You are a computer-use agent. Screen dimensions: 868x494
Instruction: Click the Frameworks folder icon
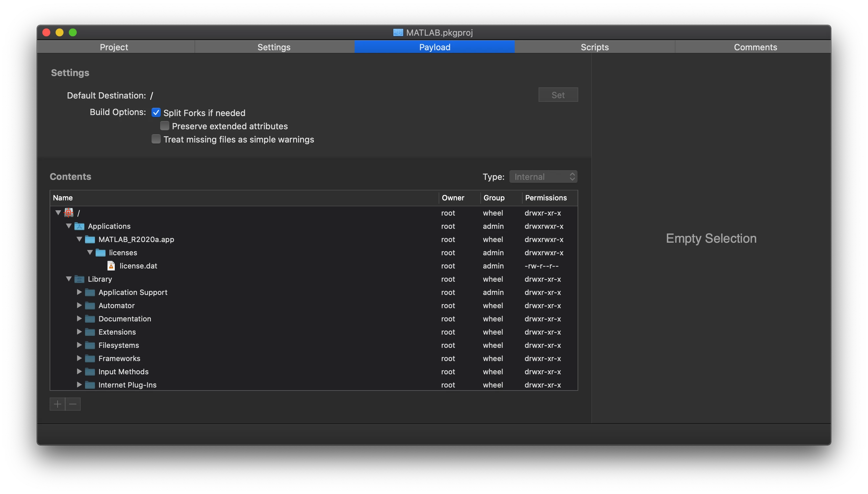coord(90,358)
